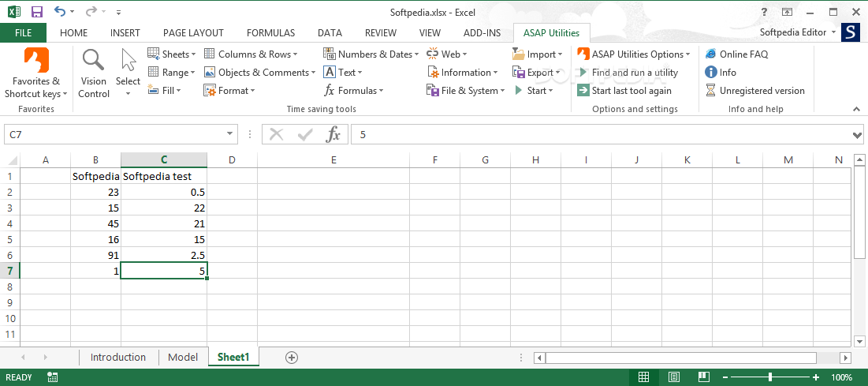Open the Information utilities menu
This screenshot has width=868, height=386.
tap(462, 73)
